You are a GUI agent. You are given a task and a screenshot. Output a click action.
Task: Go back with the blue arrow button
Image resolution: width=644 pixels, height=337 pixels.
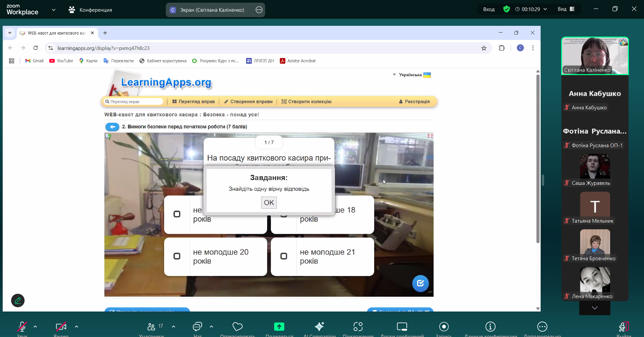[x=112, y=127]
